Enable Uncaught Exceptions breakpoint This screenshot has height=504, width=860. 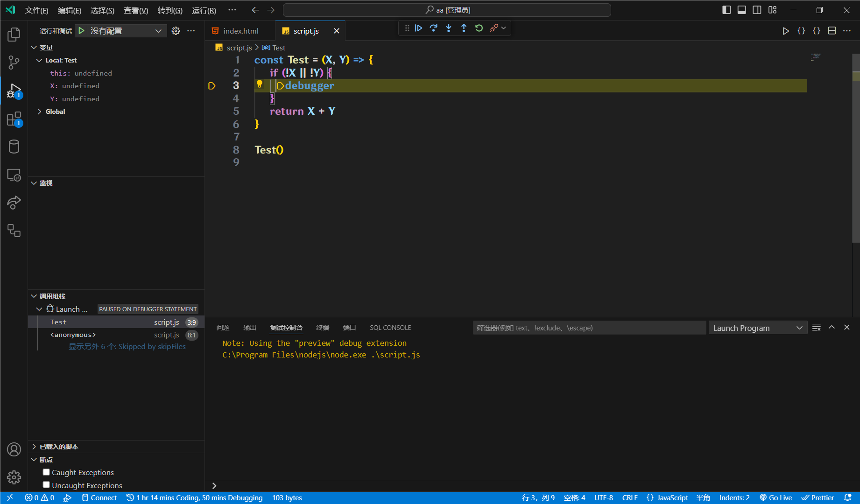coord(46,485)
